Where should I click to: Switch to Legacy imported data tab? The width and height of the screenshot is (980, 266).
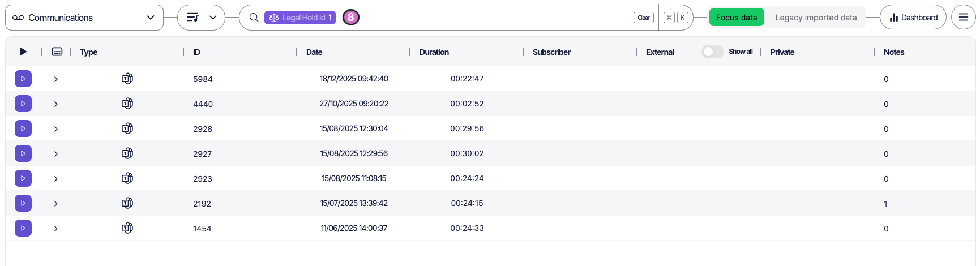click(815, 18)
